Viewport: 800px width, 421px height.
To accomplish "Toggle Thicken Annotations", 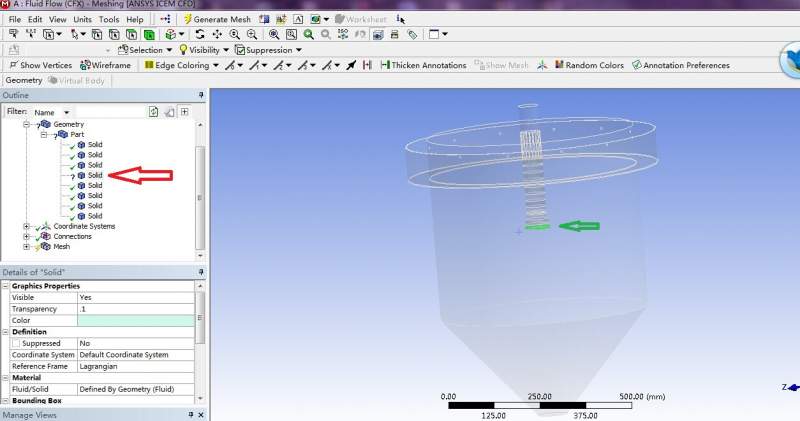I will pos(423,65).
